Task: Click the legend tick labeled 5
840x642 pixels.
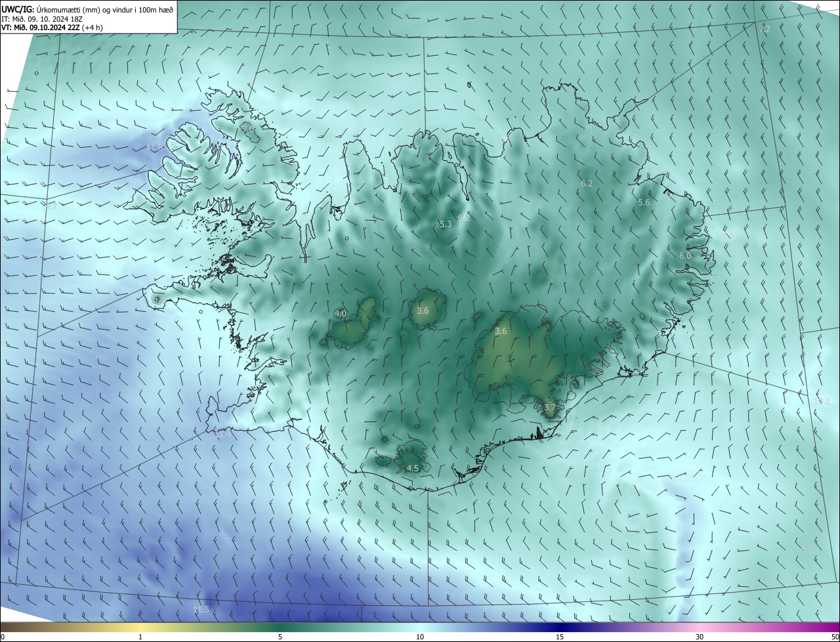Action: [x=280, y=637]
